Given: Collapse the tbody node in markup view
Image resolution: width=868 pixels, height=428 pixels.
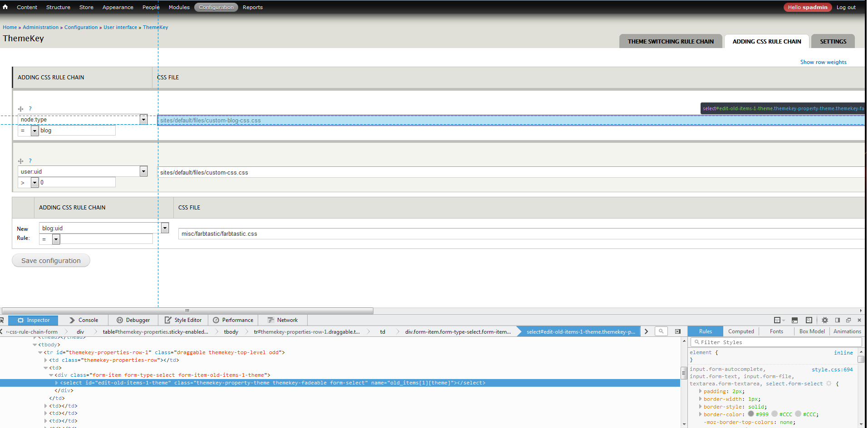Looking at the screenshot, I should point(35,345).
